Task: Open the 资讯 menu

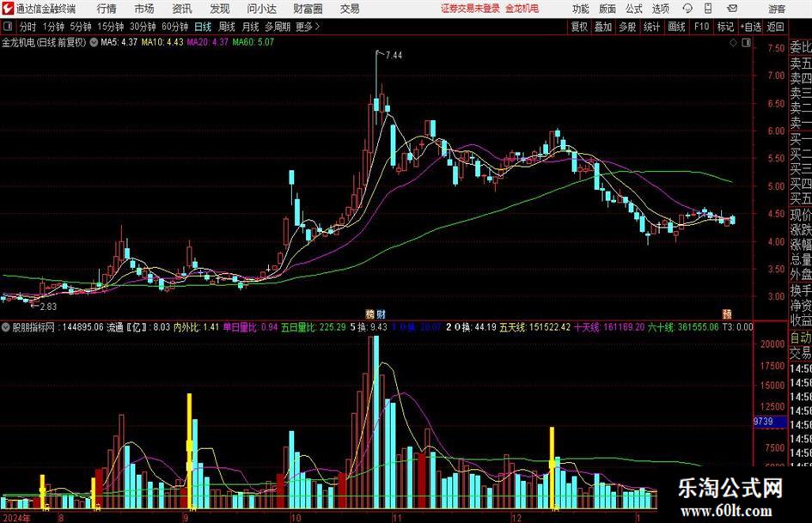Action: point(182,9)
